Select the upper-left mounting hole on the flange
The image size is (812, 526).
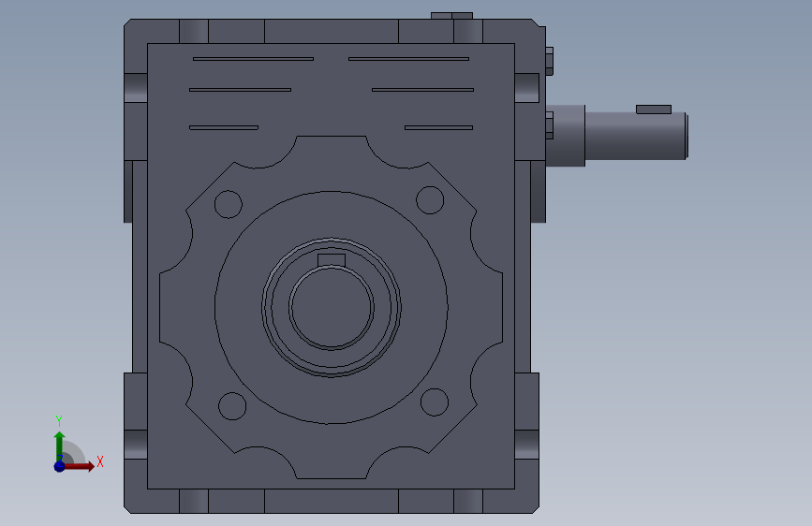[229, 204]
